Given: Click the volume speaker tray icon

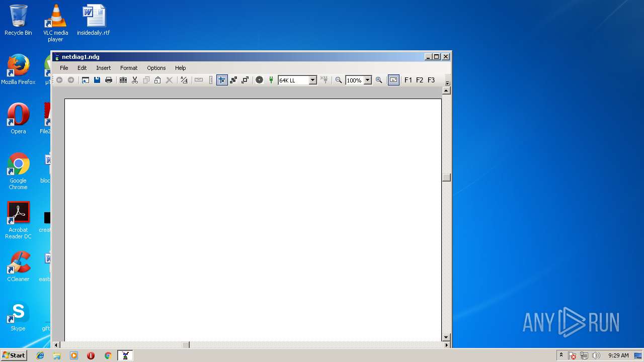Looking at the screenshot, I should click(596, 355).
